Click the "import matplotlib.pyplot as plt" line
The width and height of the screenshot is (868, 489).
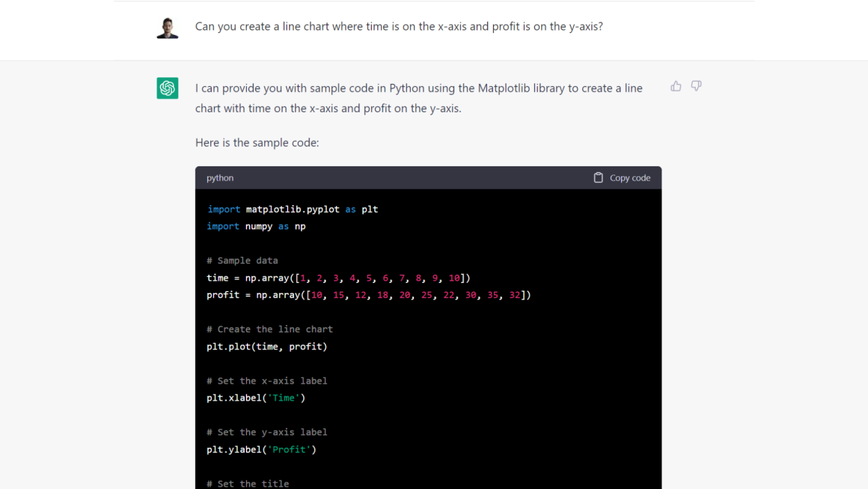coord(293,210)
